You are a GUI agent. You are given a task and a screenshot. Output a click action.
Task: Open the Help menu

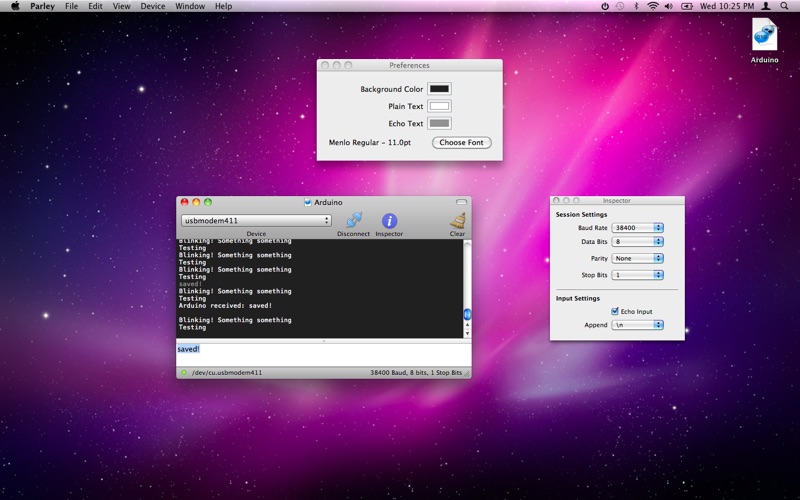[x=223, y=6]
